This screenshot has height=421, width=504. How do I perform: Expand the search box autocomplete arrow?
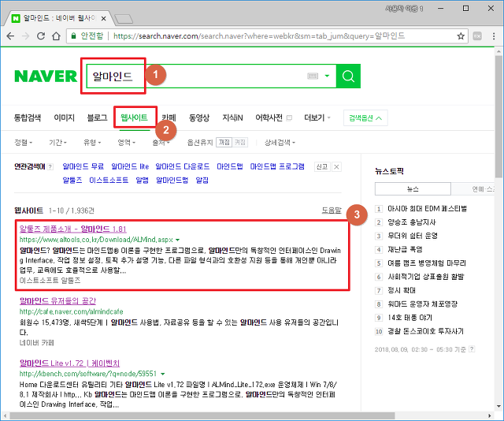point(327,76)
